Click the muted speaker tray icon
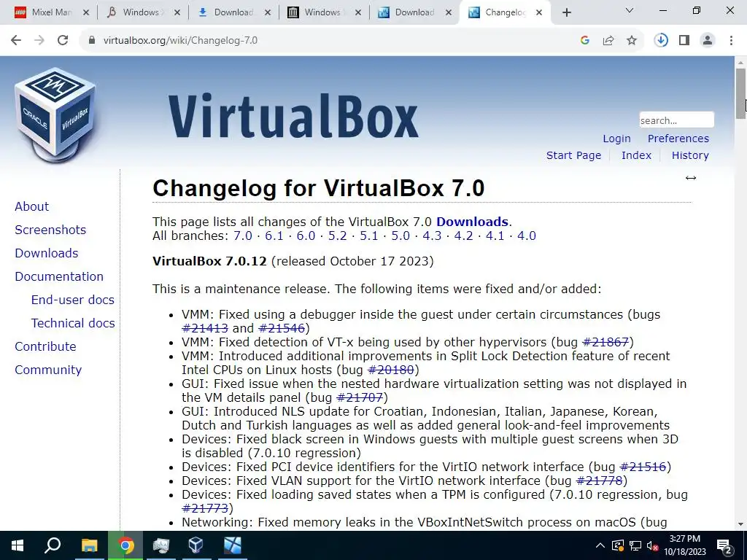 [x=652, y=545]
